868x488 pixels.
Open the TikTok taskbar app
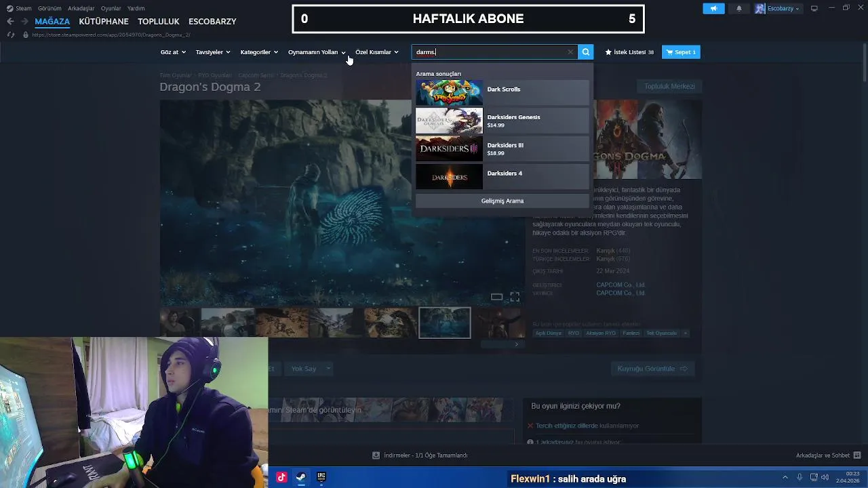point(281,477)
